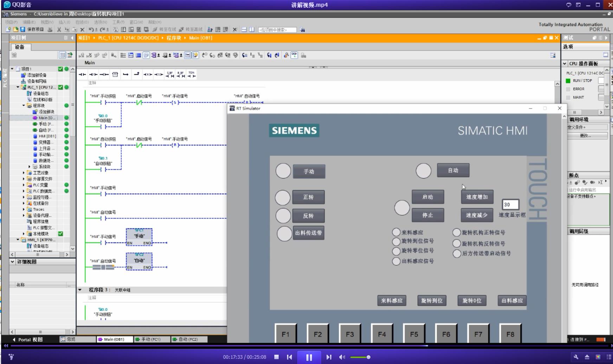The height and width of the screenshot is (364, 613).
Task: Click the delete network icon in editor toolbar
Action: click(89, 55)
